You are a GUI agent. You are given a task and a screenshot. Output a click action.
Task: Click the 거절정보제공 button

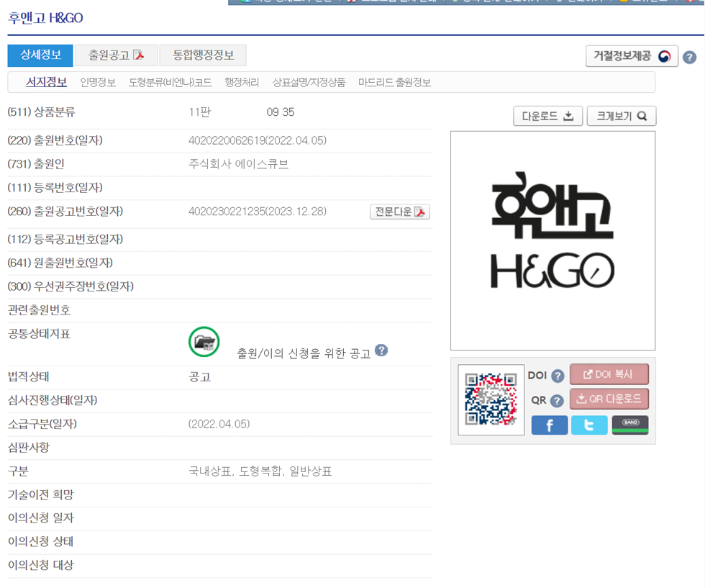632,56
